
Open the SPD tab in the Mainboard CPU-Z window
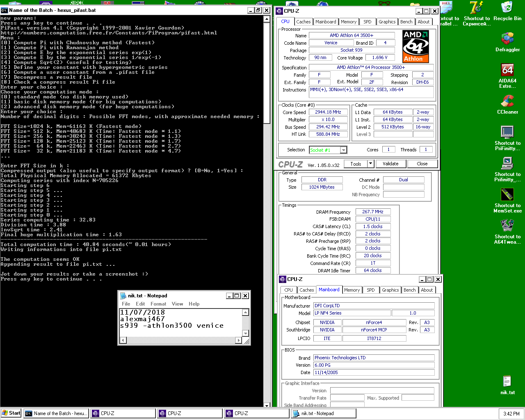click(371, 290)
